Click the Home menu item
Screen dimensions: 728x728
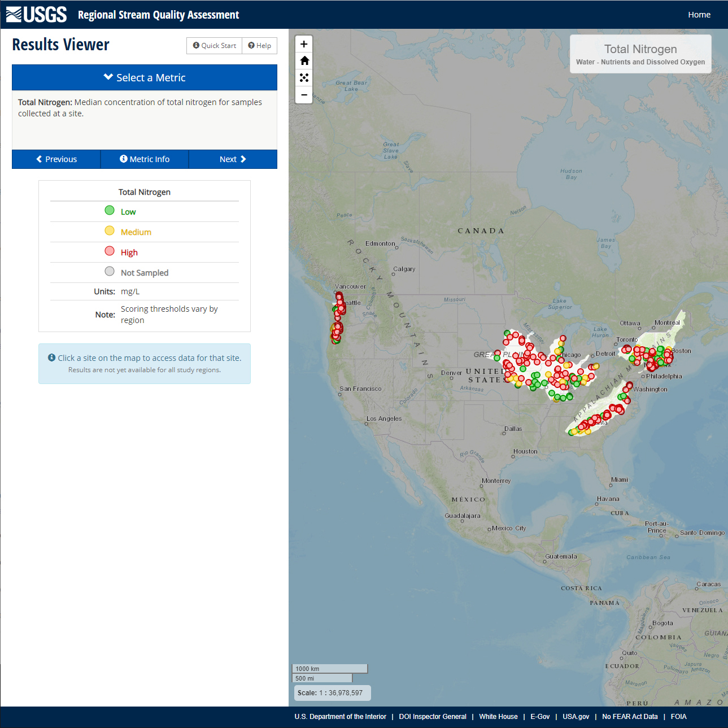pos(699,15)
